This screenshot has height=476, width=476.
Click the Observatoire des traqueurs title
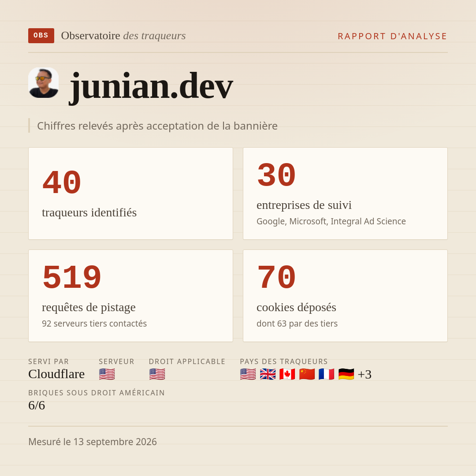[123, 36]
